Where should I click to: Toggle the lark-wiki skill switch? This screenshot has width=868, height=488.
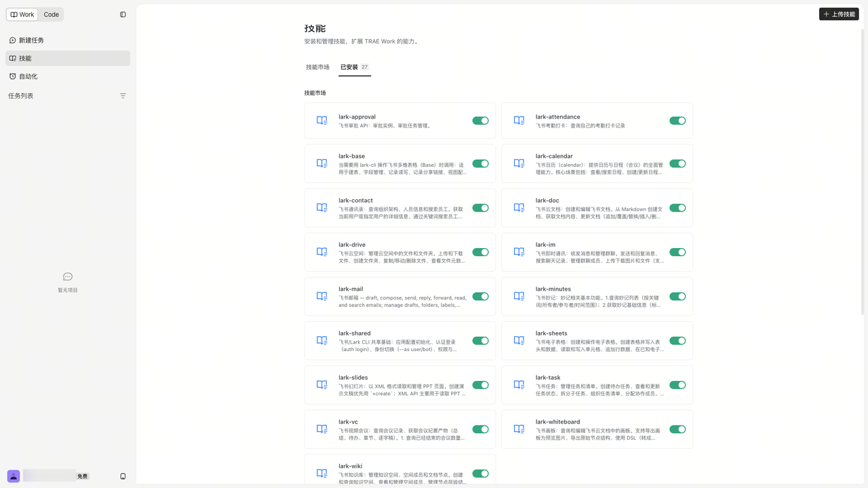[481, 474]
